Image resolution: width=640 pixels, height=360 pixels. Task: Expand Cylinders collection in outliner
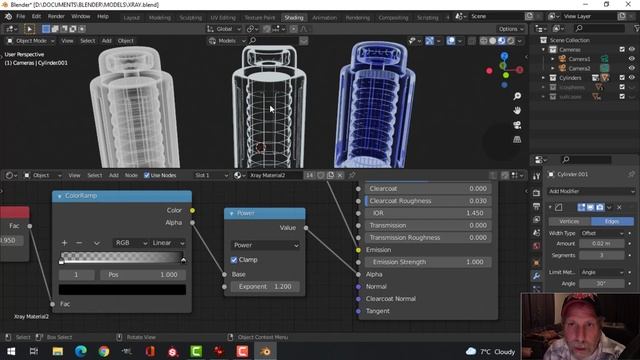[543, 78]
